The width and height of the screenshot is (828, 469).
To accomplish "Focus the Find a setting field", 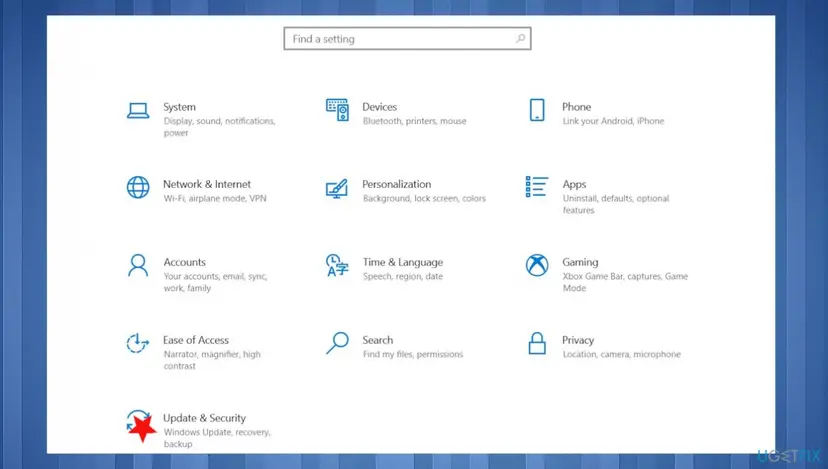I will tap(407, 39).
